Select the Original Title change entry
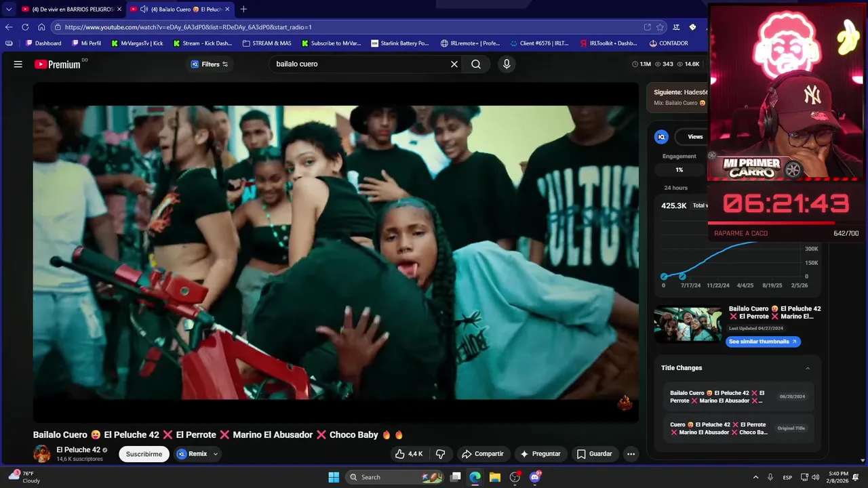This screenshot has height=488, width=868. [x=739, y=428]
